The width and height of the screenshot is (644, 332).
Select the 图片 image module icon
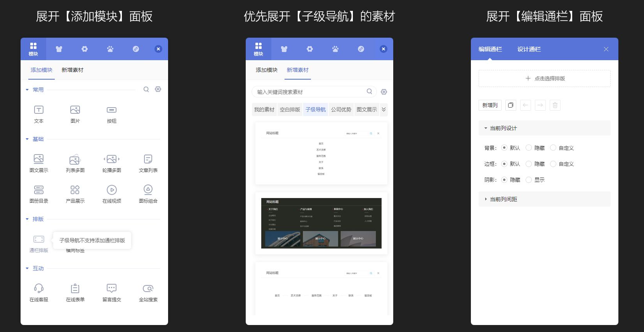coord(75,110)
